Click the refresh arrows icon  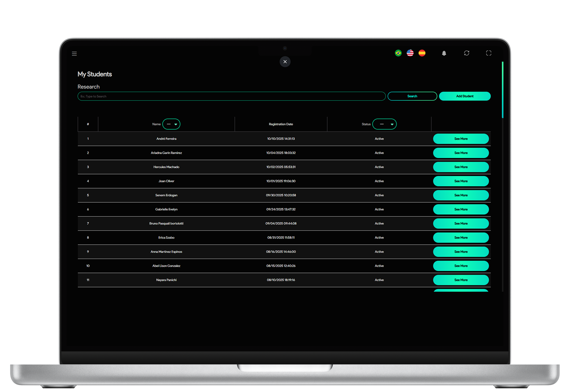click(467, 53)
